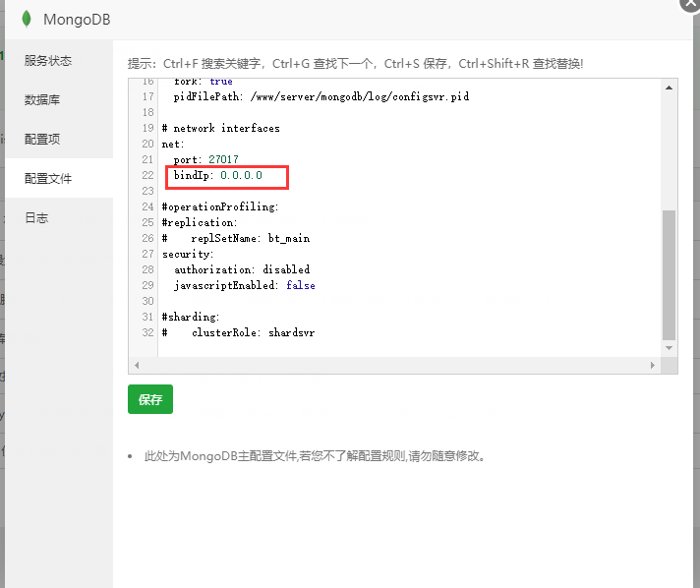Click line number 18 in gutter

point(147,112)
